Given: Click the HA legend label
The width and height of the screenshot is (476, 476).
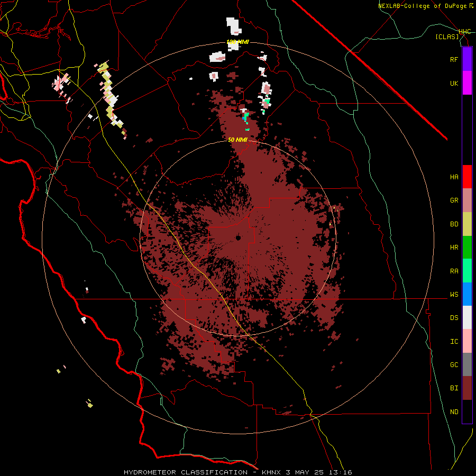Looking at the screenshot, I should pos(454,177).
